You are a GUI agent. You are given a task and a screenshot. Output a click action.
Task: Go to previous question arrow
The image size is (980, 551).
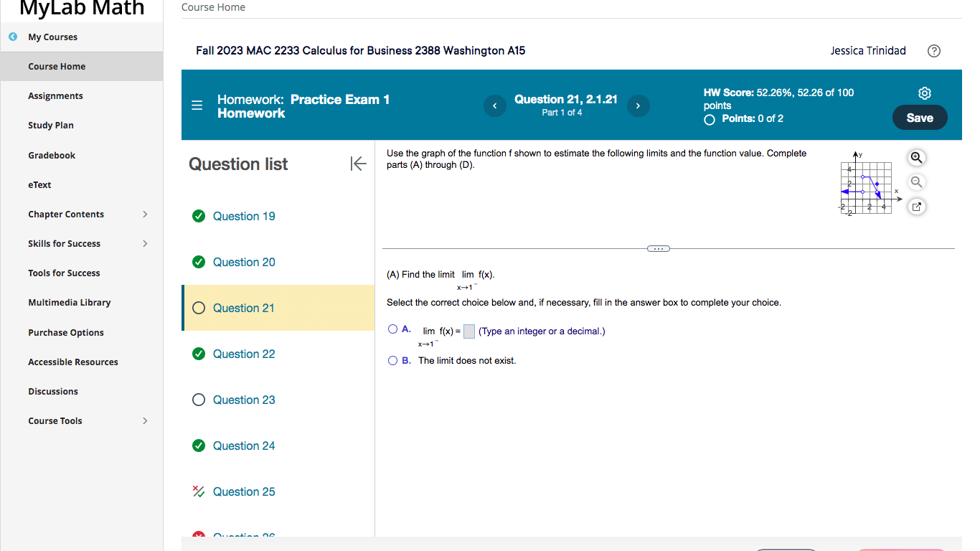coord(494,106)
